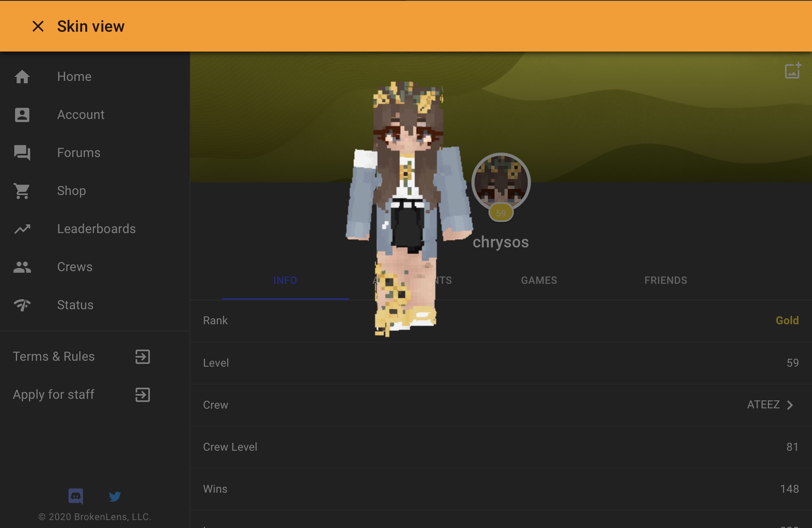
Task: Close the Skin view overlay
Action: (x=38, y=26)
